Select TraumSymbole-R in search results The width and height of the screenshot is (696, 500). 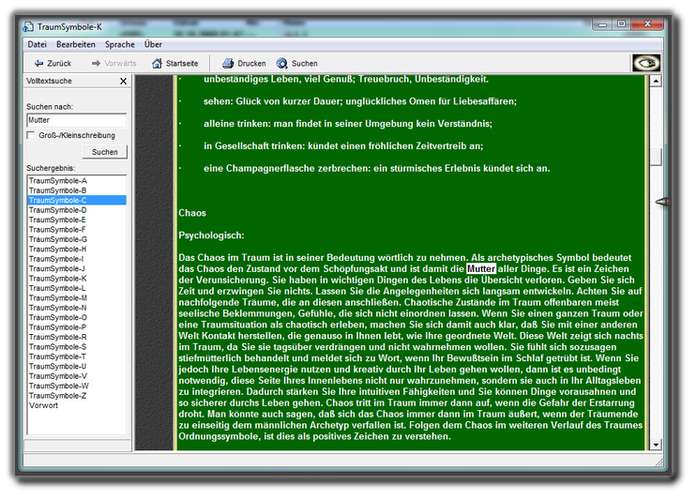tap(58, 337)
